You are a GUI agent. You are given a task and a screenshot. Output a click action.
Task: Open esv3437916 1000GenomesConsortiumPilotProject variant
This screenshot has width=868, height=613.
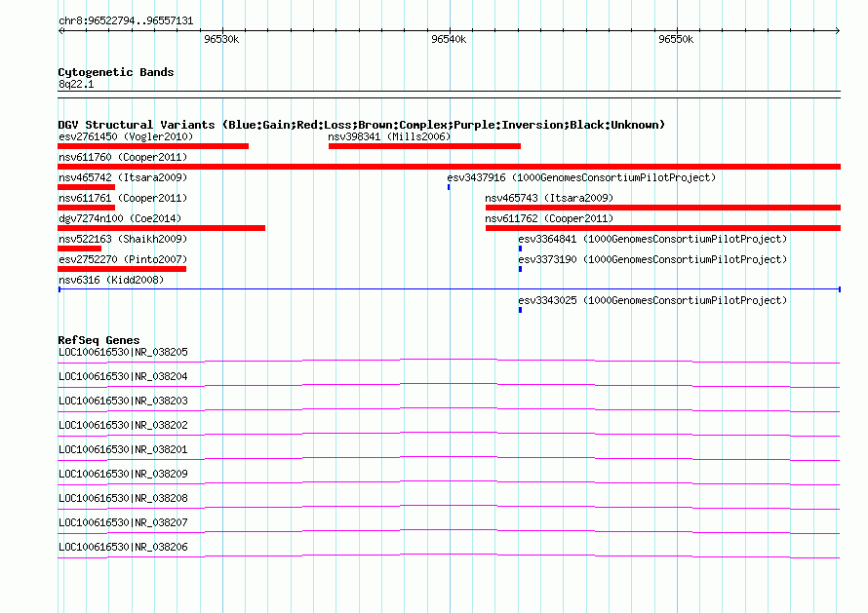tap(581, 177)
